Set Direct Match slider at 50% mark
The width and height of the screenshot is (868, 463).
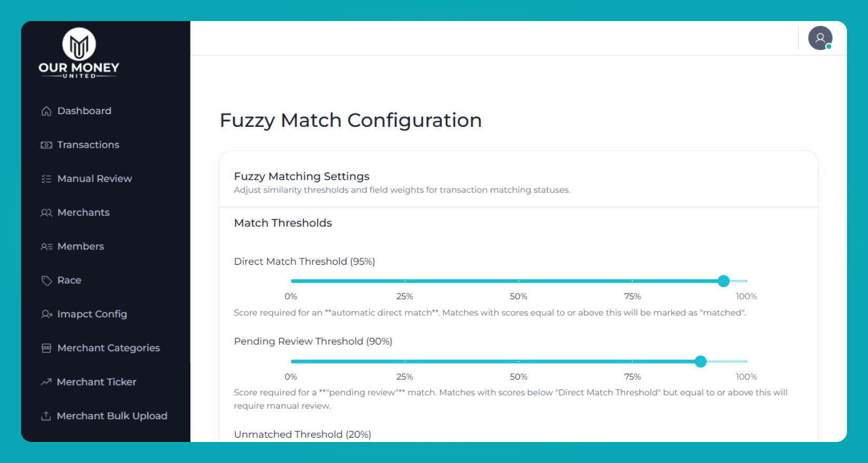519,281
